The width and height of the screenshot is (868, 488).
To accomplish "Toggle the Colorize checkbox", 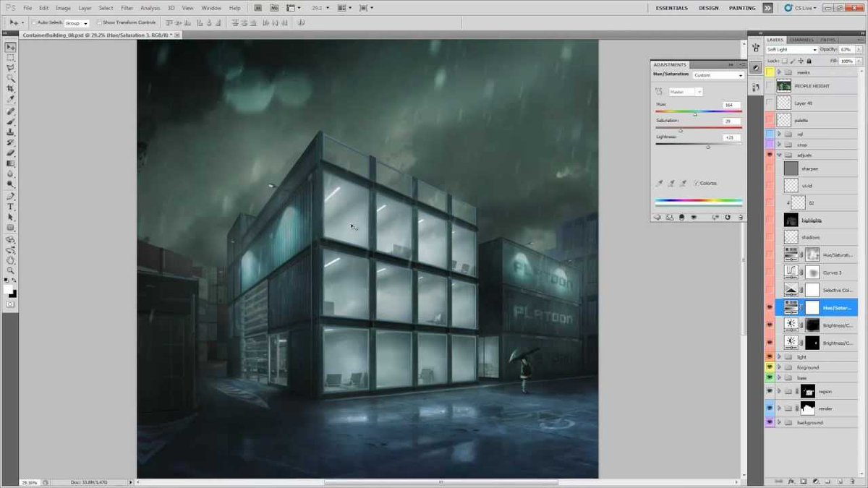I will (x=696, y=183).
